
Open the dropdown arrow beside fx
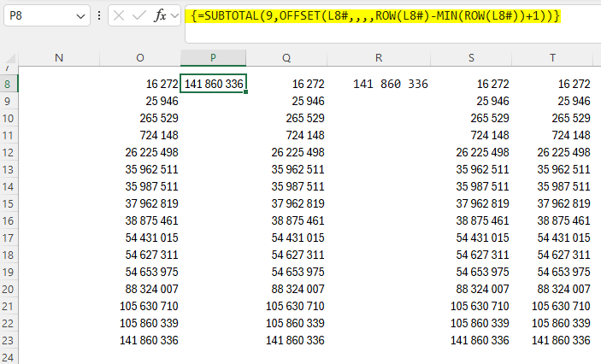click(x=174, y=16)
